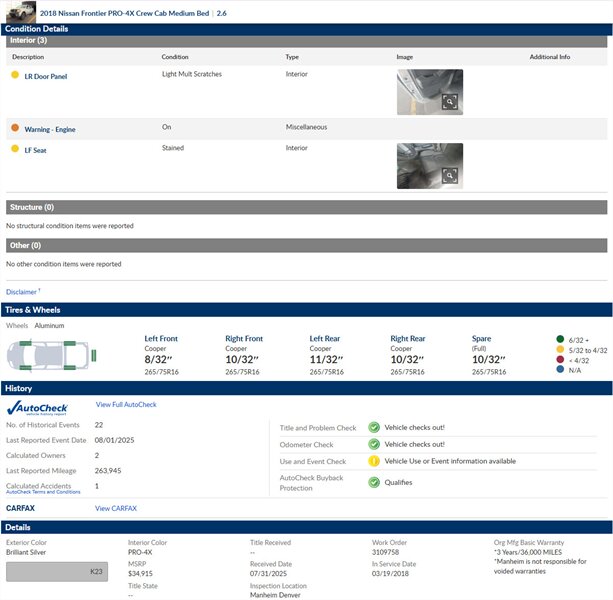This screenshot has width=613, height=600.
Task: Open View Full AutoCheck report
Action: coord(126,405)
